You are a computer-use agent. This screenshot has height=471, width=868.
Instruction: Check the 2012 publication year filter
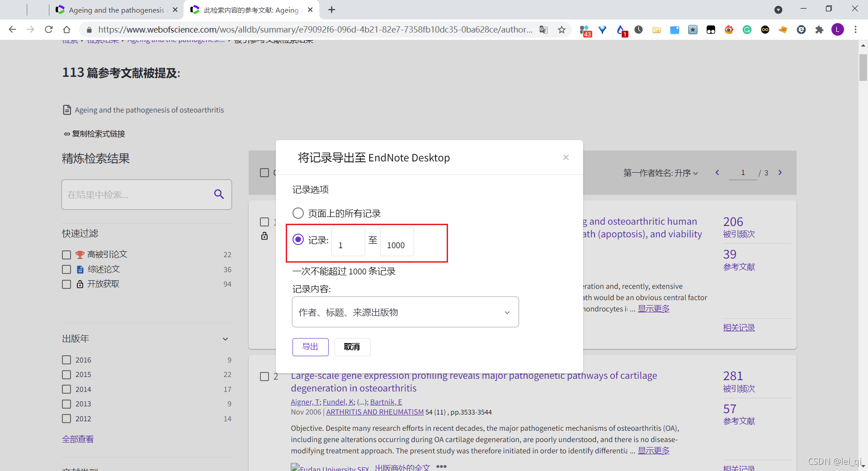66,419
